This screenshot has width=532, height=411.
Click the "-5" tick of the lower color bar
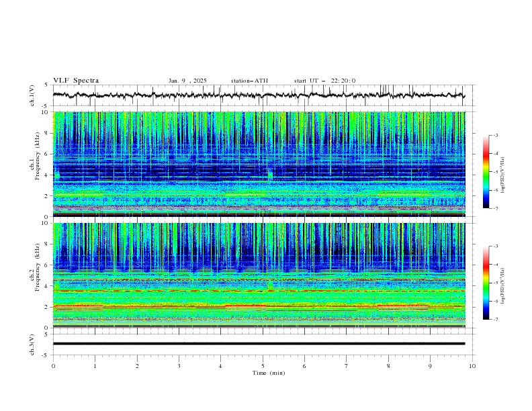point(495,283)
